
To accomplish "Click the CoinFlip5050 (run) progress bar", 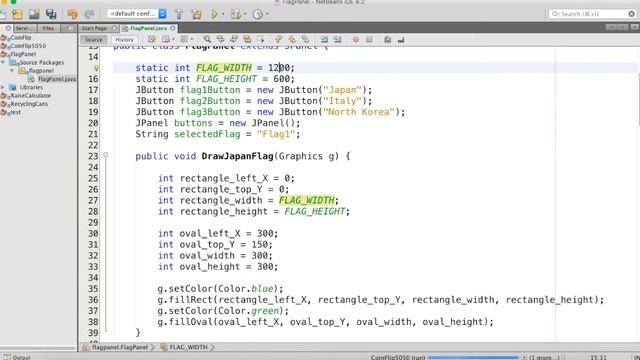I will click(473, 358).
